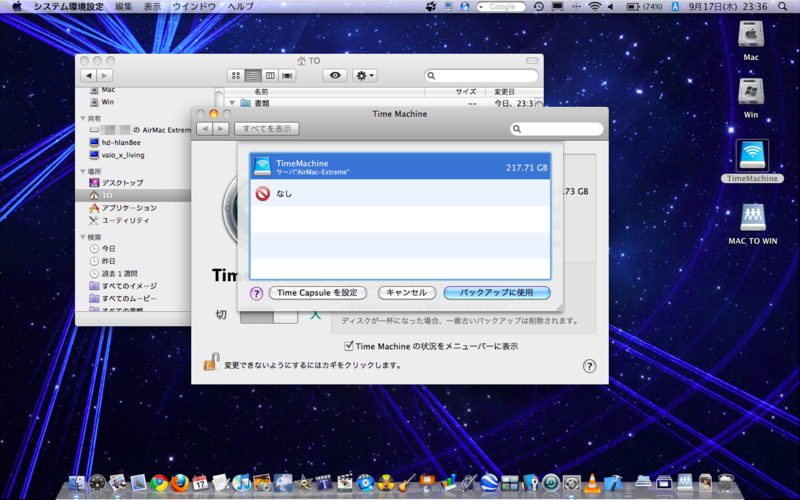The image size is (800, 500).
Task: Click the キャンセル button
Action: (x=407, y=293)
